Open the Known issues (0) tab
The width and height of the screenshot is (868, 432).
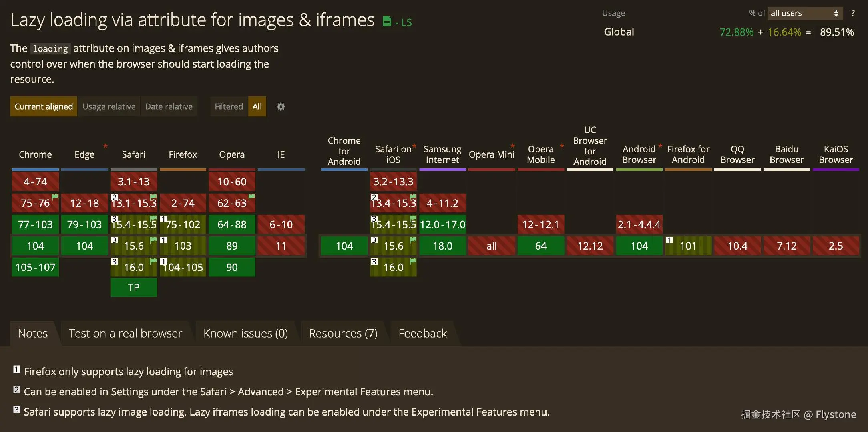pyautogui.click(x=245, y=333)
